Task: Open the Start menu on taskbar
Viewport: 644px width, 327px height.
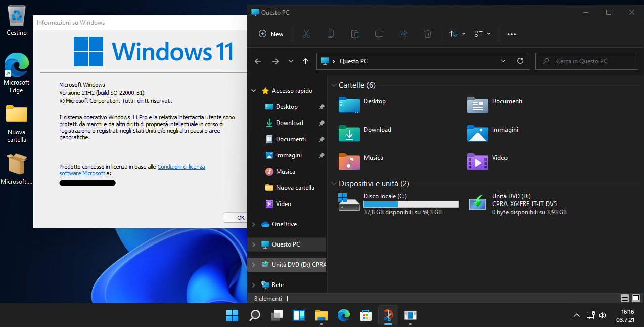Action: pyautogui.click(x=232, y=315)
